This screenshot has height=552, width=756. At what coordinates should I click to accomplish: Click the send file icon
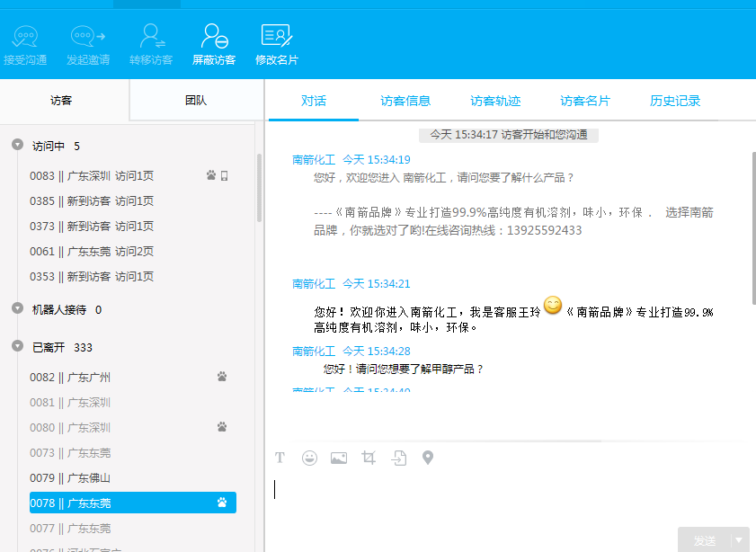pos(398,458)
